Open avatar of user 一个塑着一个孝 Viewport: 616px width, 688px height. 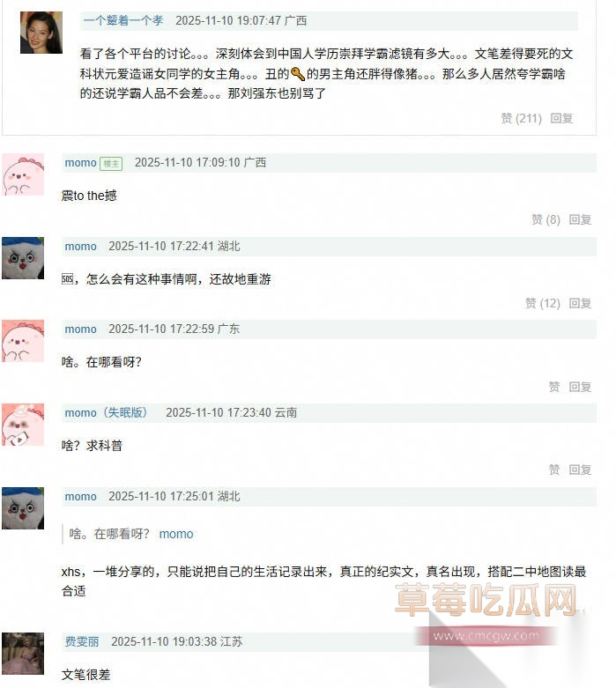pos(41,33)
